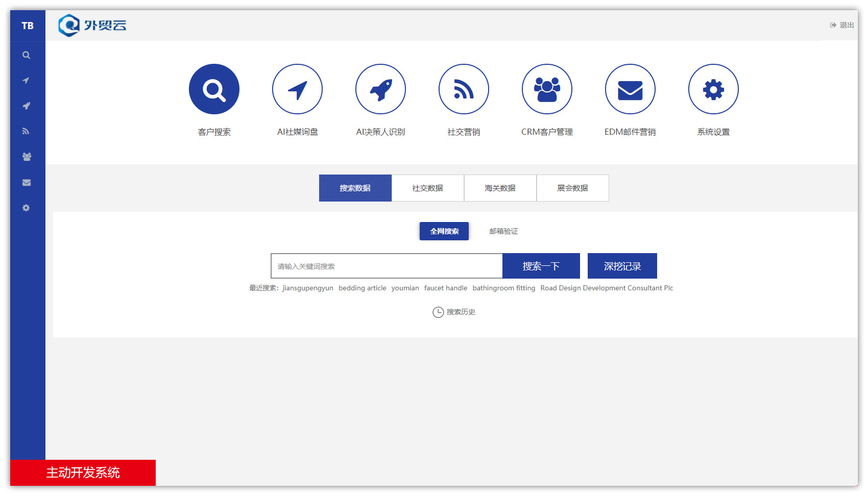Click the keyword search input field

click(x=387, y=265)
